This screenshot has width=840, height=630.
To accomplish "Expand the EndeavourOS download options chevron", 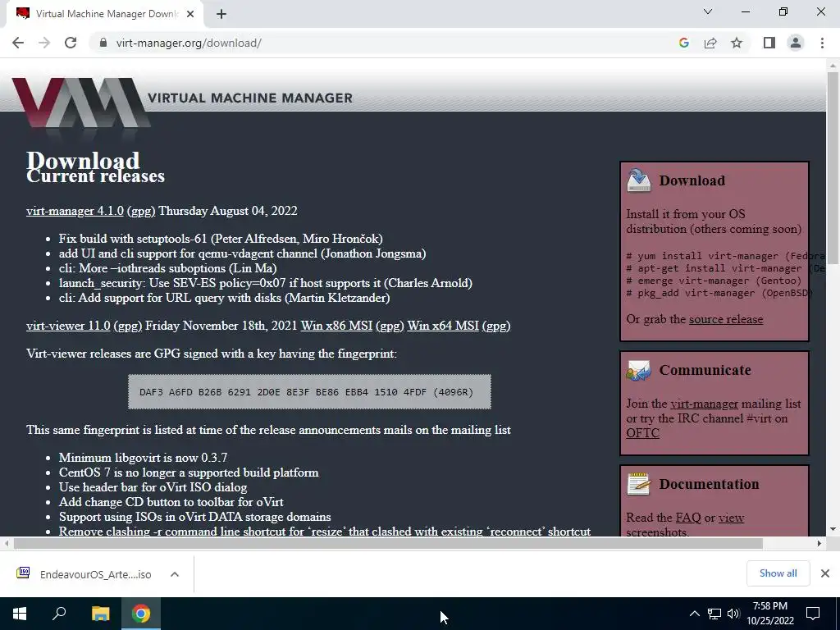I will 174,574.
